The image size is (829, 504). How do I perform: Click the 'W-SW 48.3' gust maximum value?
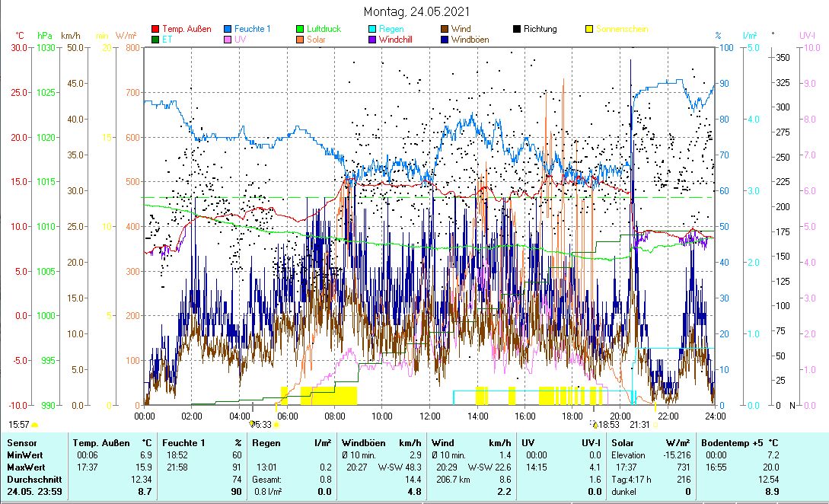(400, 467)
